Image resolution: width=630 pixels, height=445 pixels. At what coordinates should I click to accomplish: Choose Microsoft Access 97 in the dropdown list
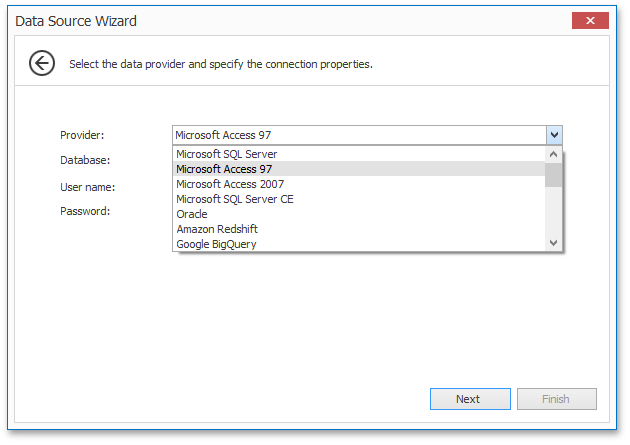pyautogui.click(x=359, y=169)
